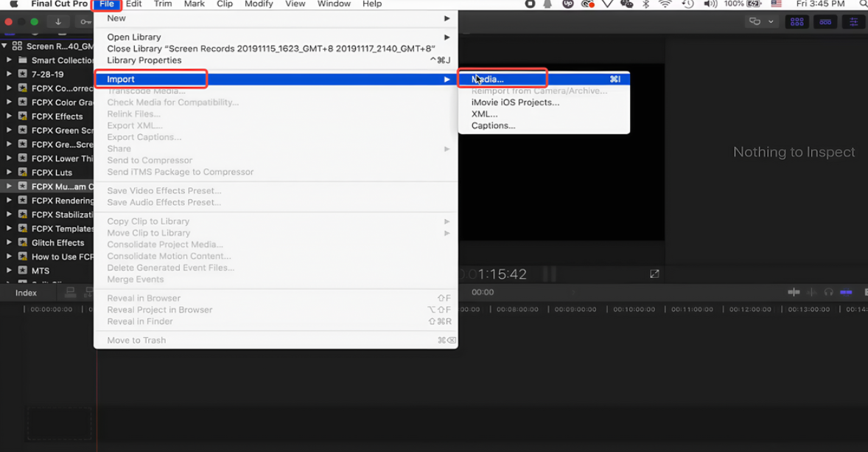
Task: Select Import in the File menu
Action: (276, 79)
